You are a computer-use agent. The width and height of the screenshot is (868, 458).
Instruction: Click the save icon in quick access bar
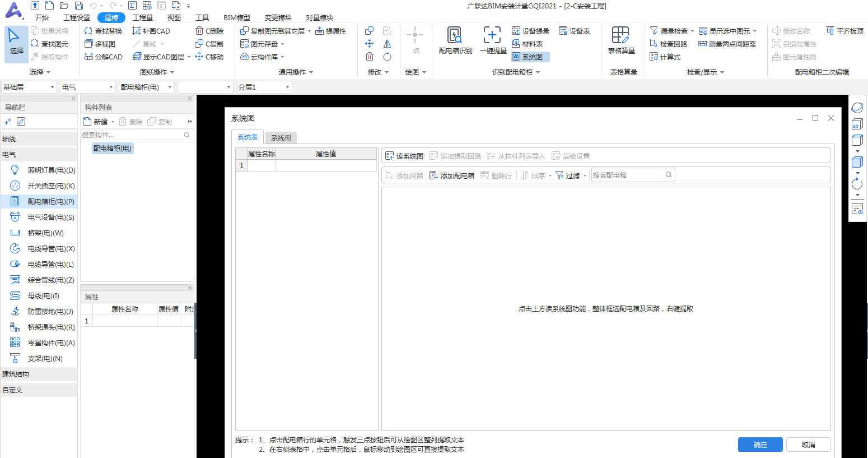tap(79, 6)
